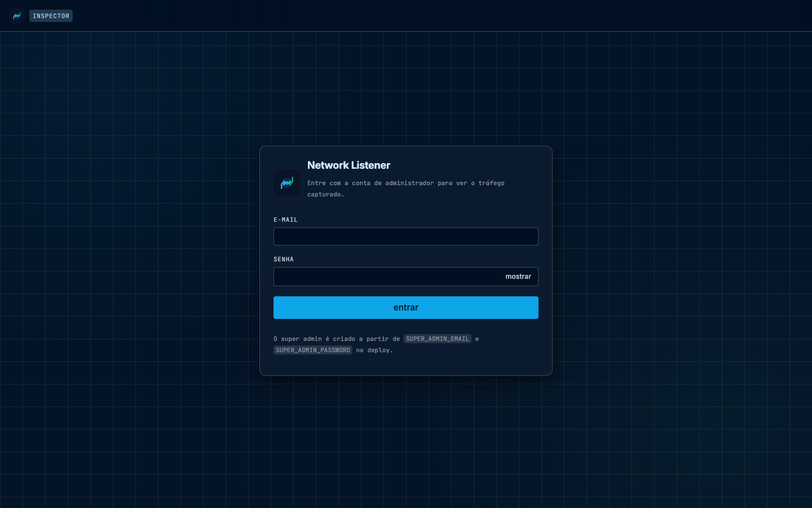Click the Network Listener heading

tap(348, 165)
